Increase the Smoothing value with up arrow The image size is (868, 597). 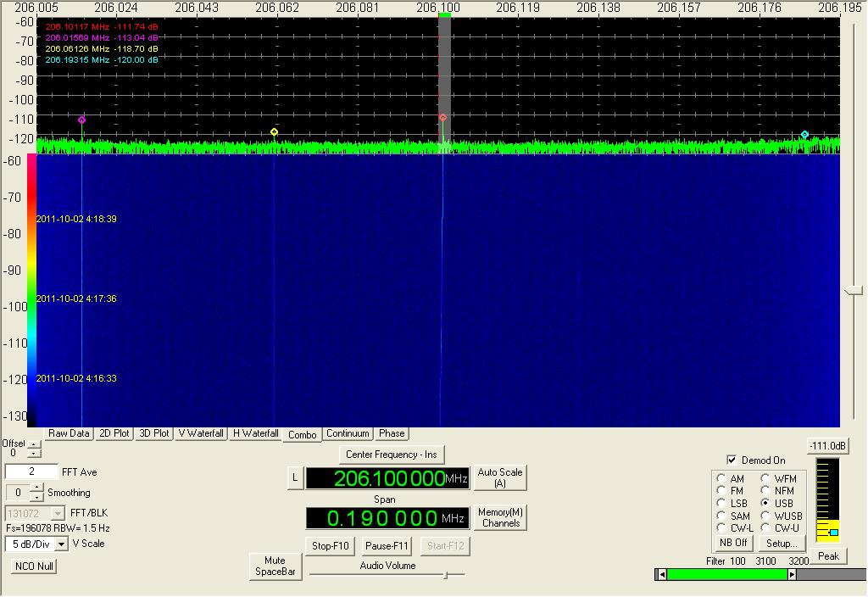point(36,488)
